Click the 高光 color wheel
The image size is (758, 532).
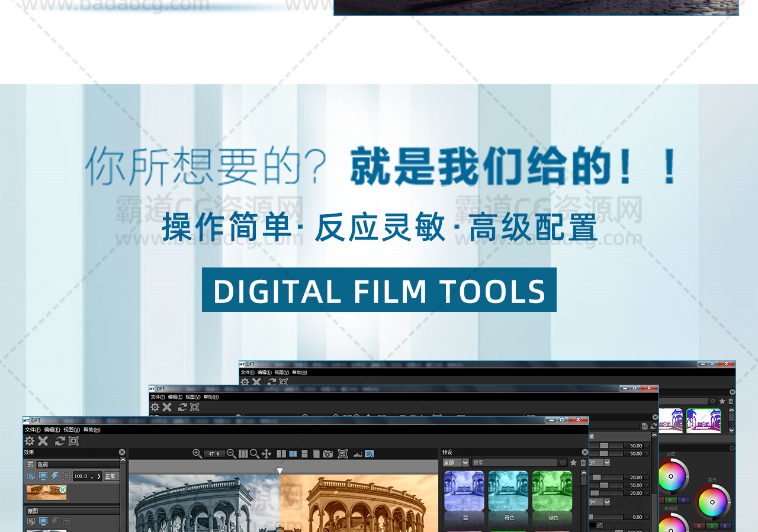click(712, 502)
